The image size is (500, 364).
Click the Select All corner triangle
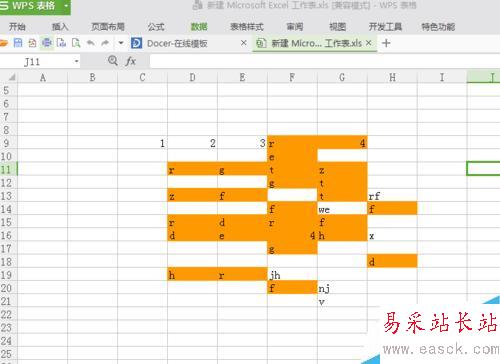tap(12, 78)
